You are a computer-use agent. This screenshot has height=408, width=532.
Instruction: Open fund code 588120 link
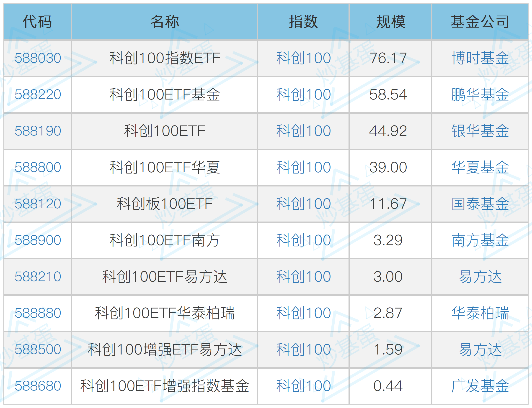(38, 204)
